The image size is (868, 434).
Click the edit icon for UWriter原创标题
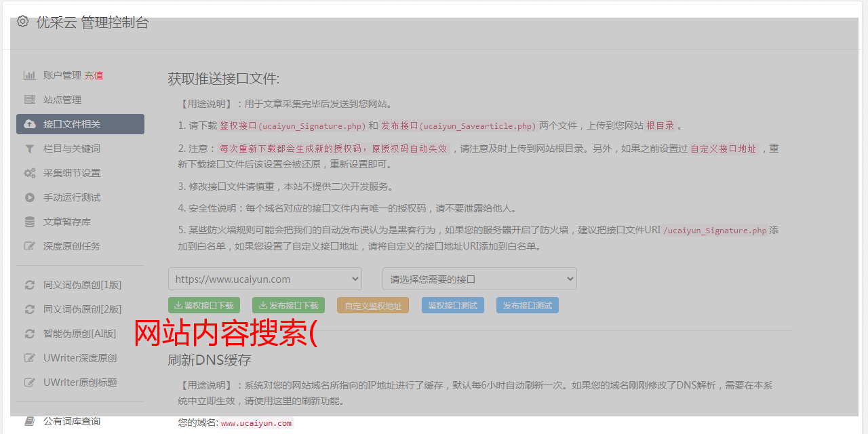pos(30,382)
